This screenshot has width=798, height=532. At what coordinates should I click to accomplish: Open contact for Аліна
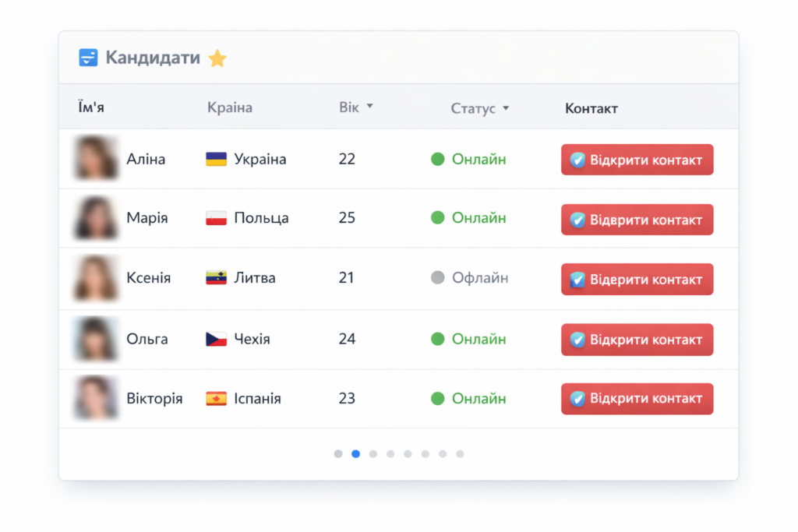click(x=637, y=160)
